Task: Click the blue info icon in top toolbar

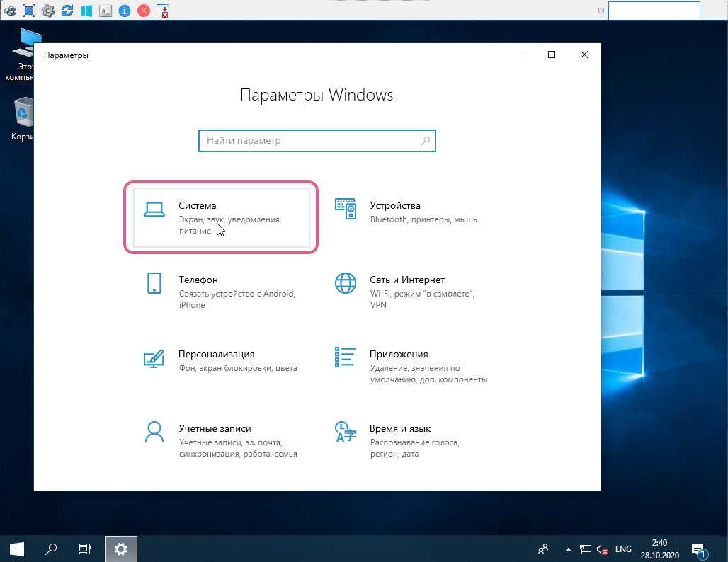Action: pos(125,10)
